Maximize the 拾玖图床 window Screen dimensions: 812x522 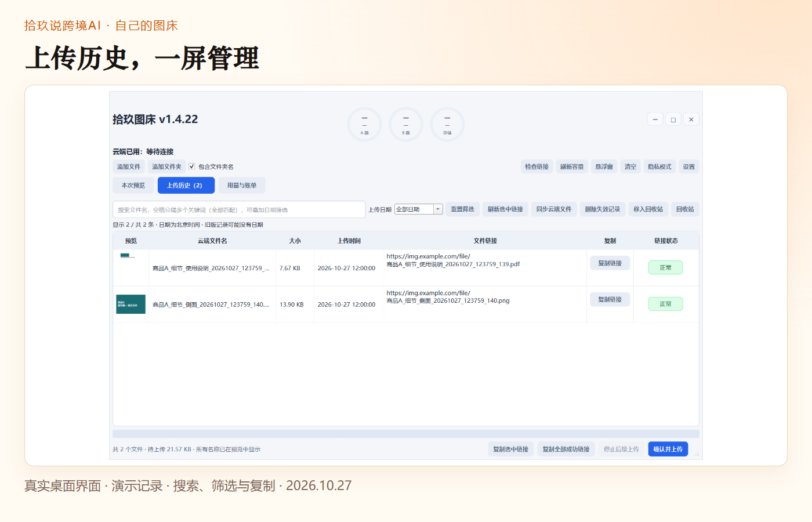coord(673,119)
